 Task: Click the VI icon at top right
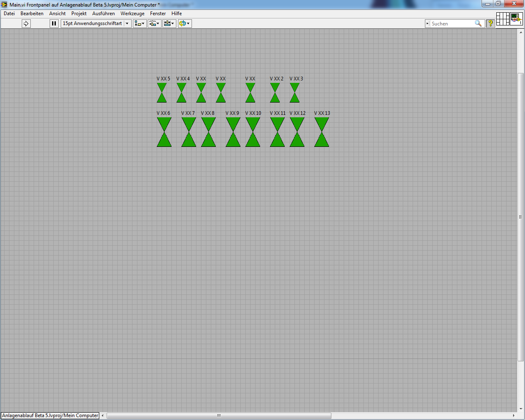(x=516, y=19)
